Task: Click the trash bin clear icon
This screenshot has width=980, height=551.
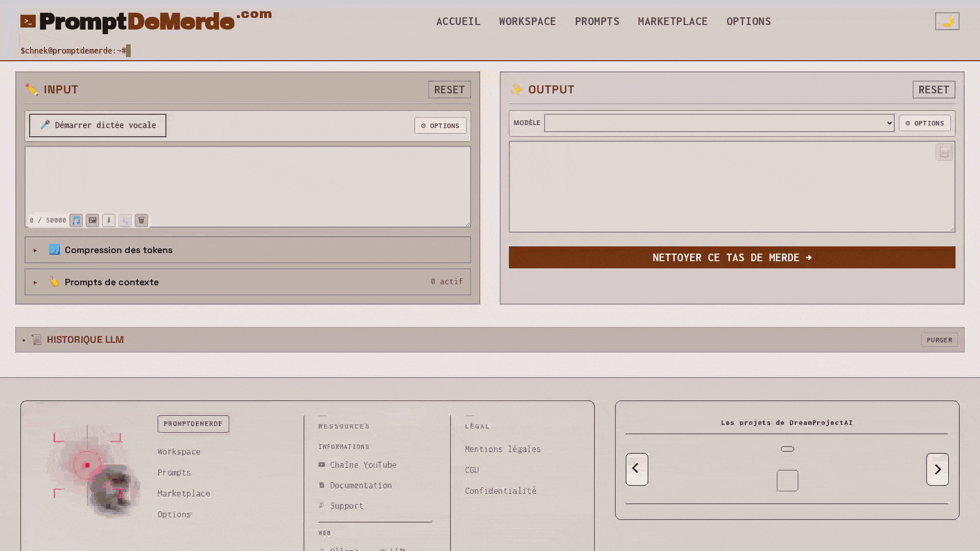Action: (141, 220)
